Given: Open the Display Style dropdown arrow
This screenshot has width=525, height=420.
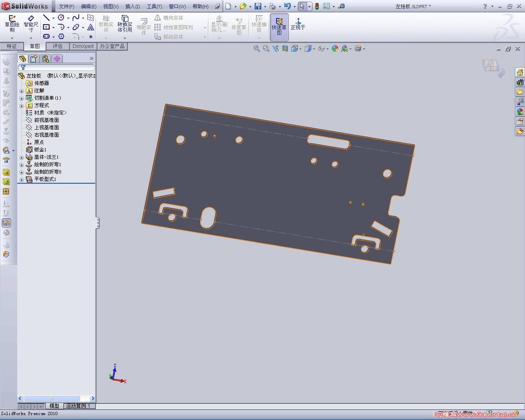Looking at the screenshot, I should [x=314, y=49].
